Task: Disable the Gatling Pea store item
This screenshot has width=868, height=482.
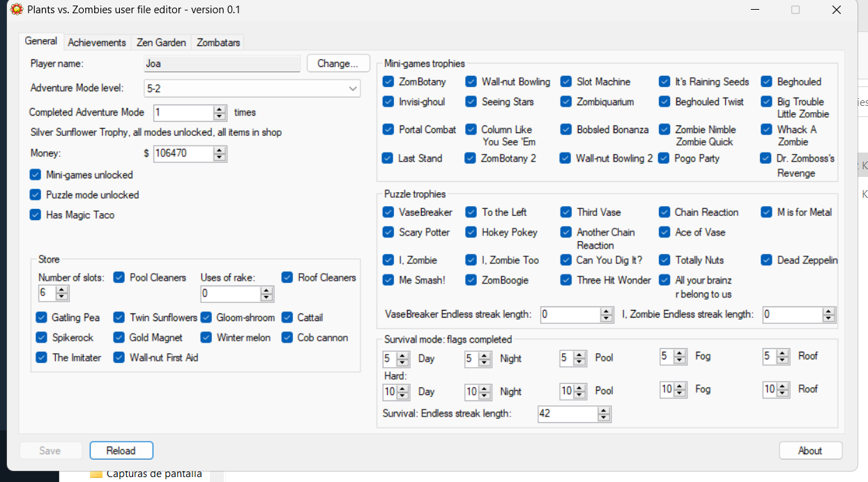Action: pyautogui.click(x=41, y=318)
